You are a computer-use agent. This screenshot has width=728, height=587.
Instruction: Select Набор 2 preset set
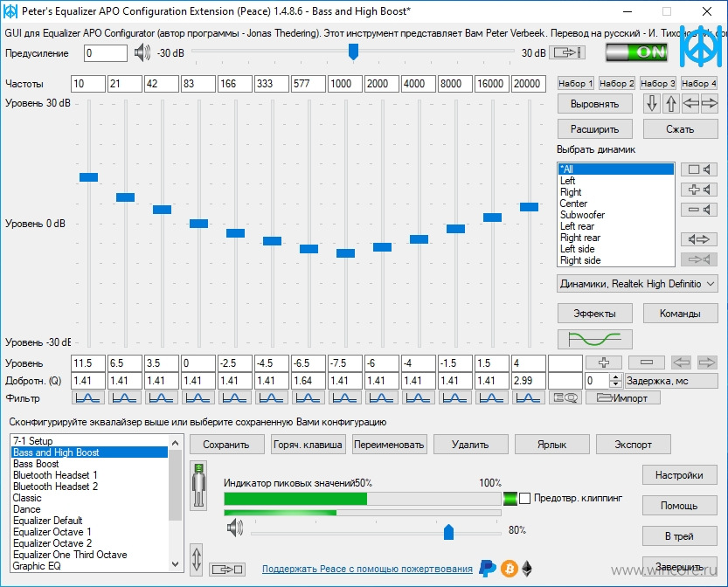(617, 84)
